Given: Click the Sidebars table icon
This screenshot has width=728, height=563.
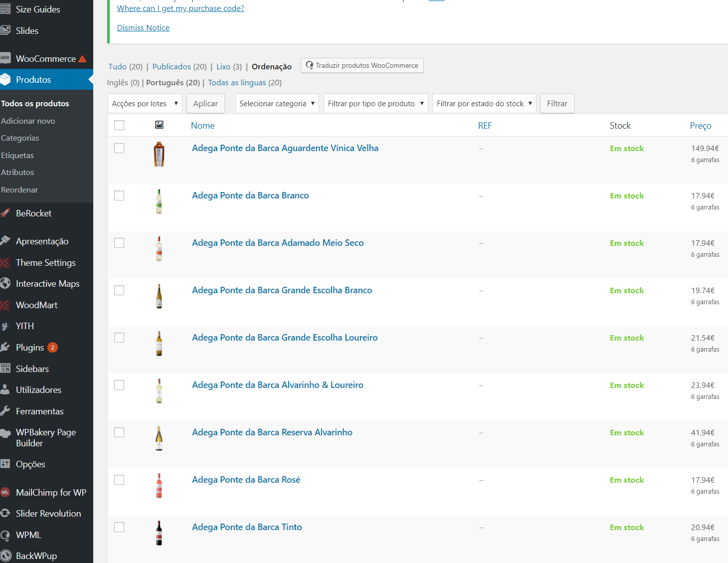Looking at the screenshot, I should pos(5,369).
